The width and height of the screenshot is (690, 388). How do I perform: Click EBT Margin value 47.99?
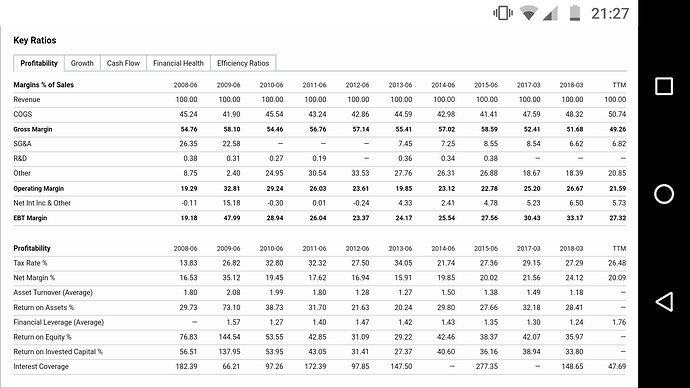231,218
